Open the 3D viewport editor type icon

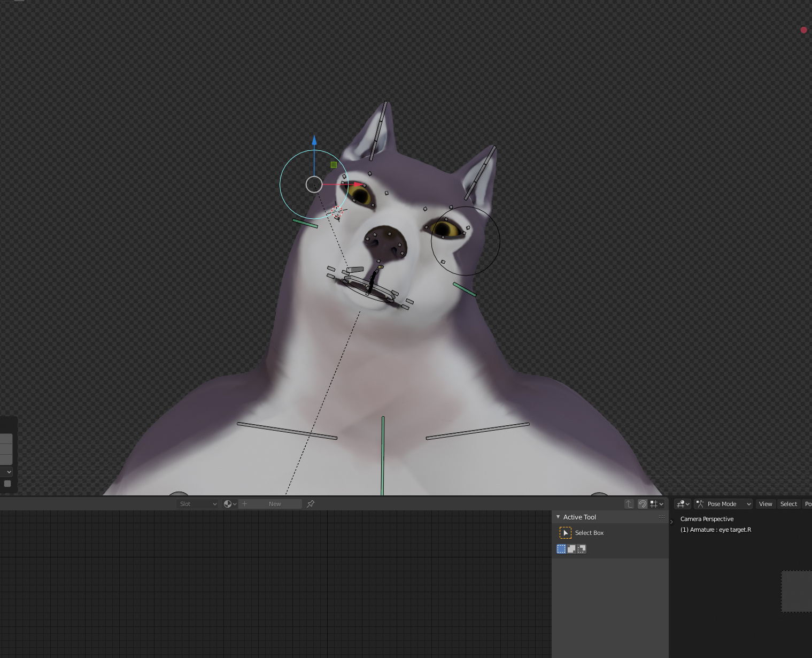point(683,504)
